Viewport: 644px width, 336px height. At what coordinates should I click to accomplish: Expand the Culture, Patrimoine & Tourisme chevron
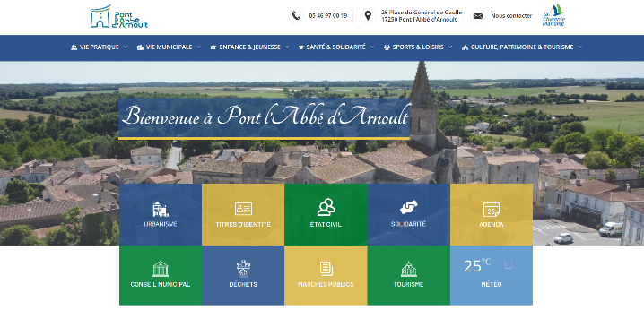(x=580, y=47)
